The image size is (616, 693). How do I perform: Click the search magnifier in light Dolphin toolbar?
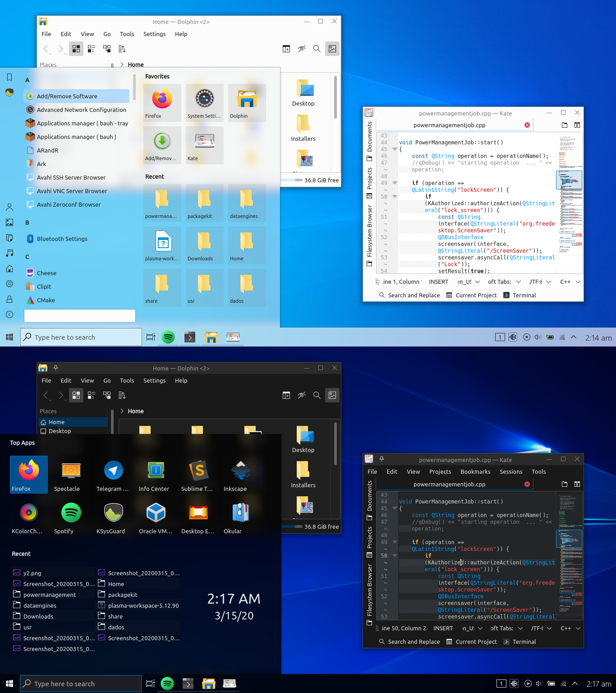tap(317, 49)
